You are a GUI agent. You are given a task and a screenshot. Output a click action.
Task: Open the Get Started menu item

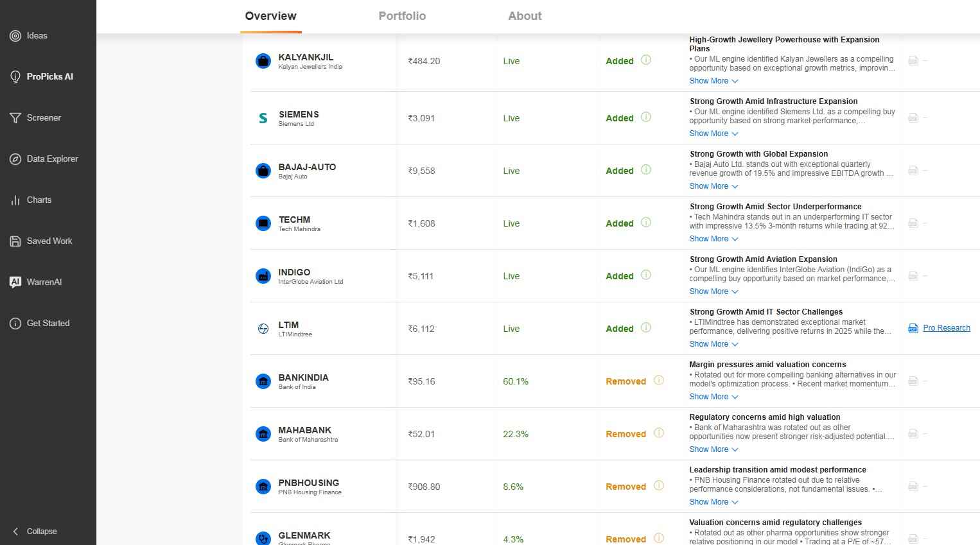tap(48, 324)
